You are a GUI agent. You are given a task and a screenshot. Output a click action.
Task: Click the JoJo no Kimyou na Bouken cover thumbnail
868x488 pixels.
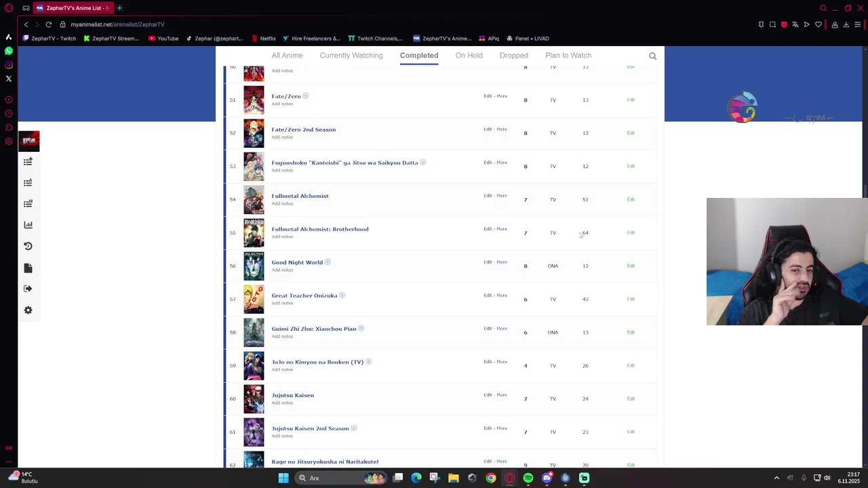(x=254, y=365)
